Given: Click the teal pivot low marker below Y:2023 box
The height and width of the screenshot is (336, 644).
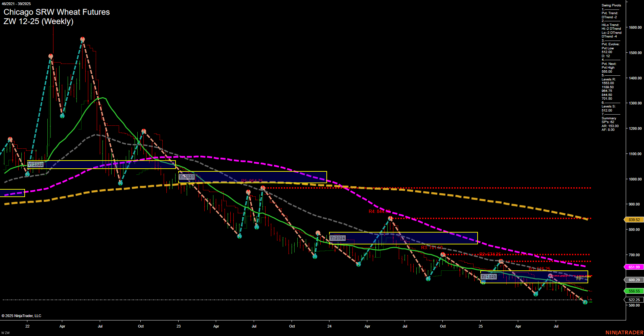Looking at the screenshot, I should [x=239, y=236].
